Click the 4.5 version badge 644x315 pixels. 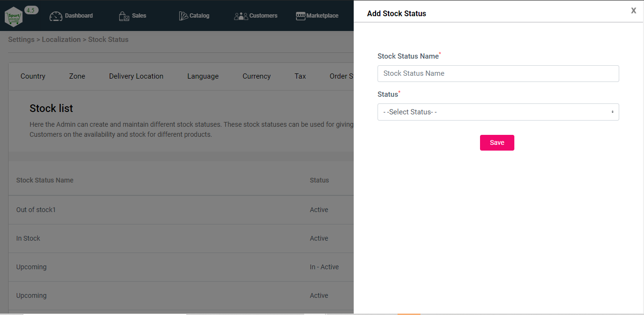(x=31, y=10)
